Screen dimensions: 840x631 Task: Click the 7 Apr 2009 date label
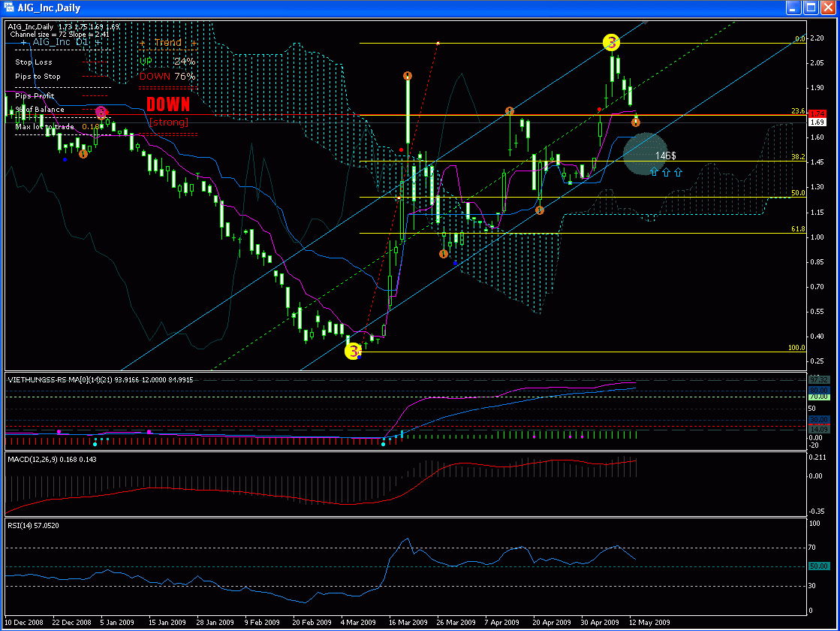tap(502, 623)
